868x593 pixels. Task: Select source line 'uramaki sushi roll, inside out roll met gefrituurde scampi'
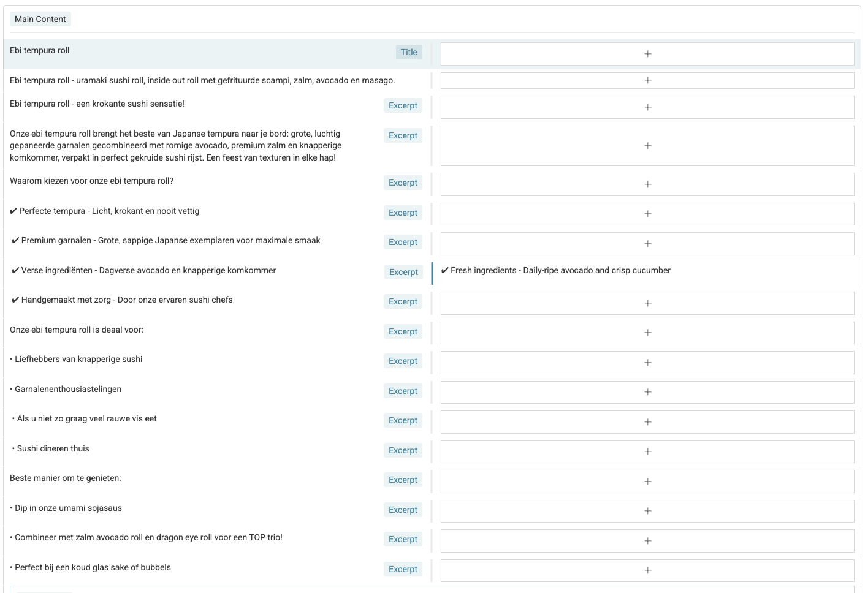[202, 80]
